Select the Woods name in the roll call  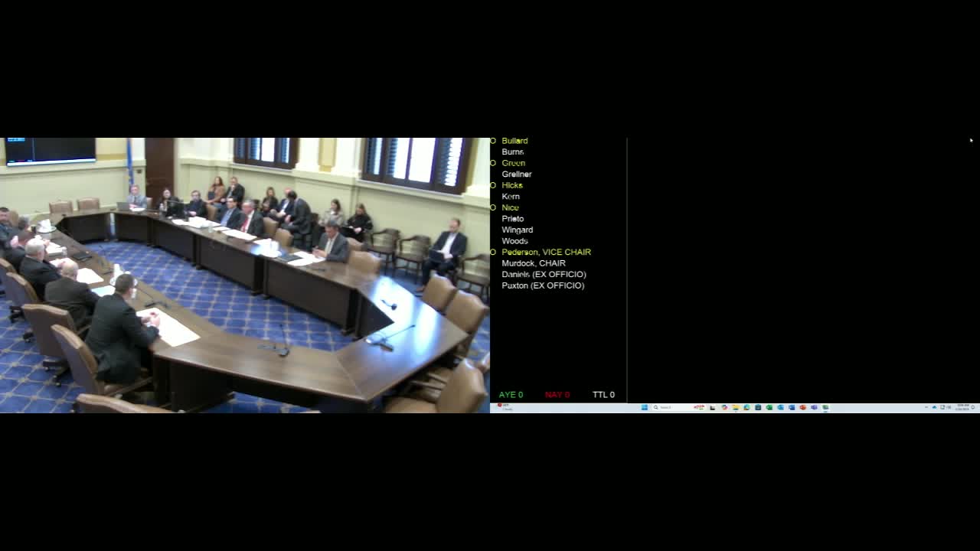[515, 241]
